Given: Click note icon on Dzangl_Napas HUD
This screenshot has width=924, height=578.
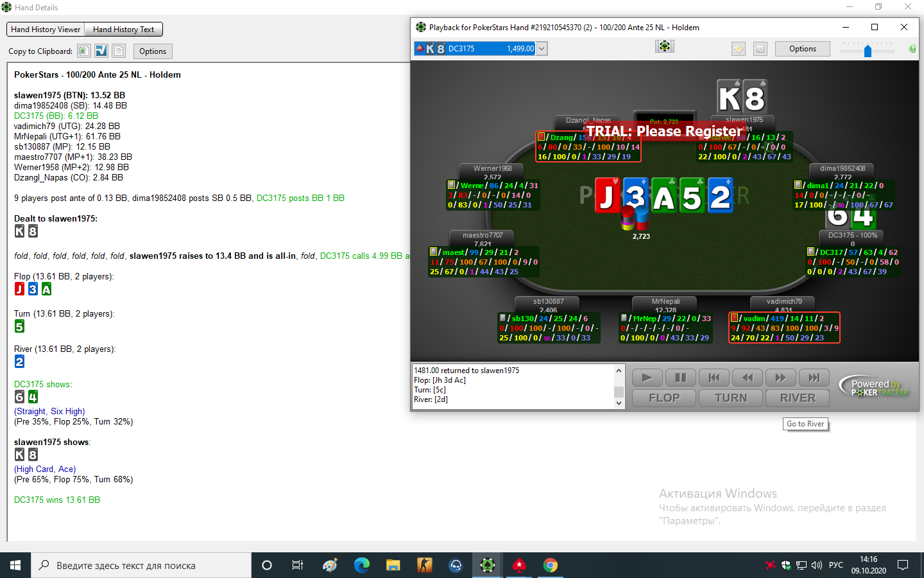Looking at the screenshot, I should [541, 137].
